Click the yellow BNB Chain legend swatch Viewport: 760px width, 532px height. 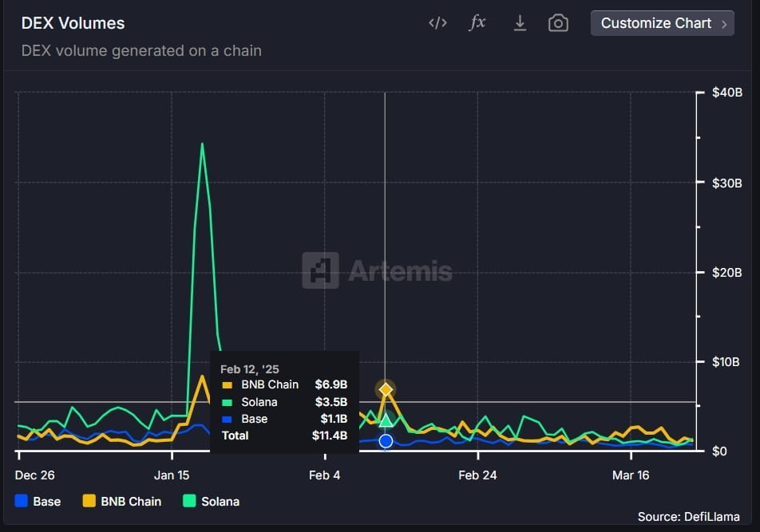(89, 501)
